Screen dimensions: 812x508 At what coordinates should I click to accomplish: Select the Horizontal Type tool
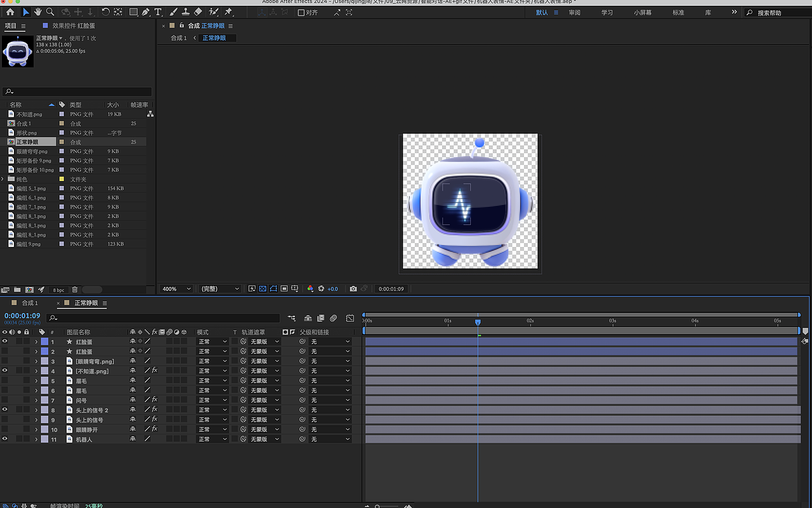coord(158,12)
